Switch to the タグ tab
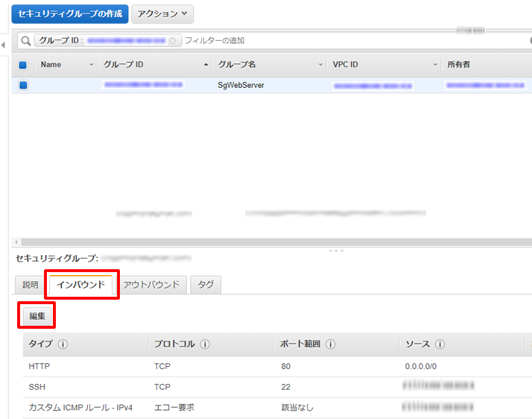This screenshot has width=532, height=419. pos(206,285)
